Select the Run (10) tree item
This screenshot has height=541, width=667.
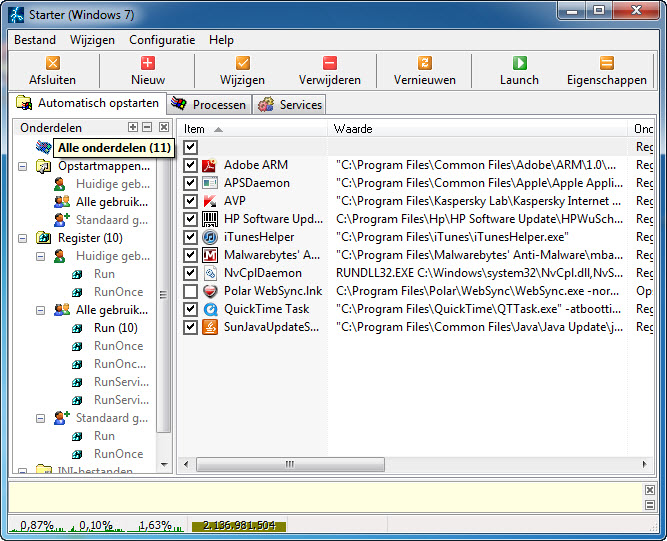pyautogui.click(x=115, y=328)
